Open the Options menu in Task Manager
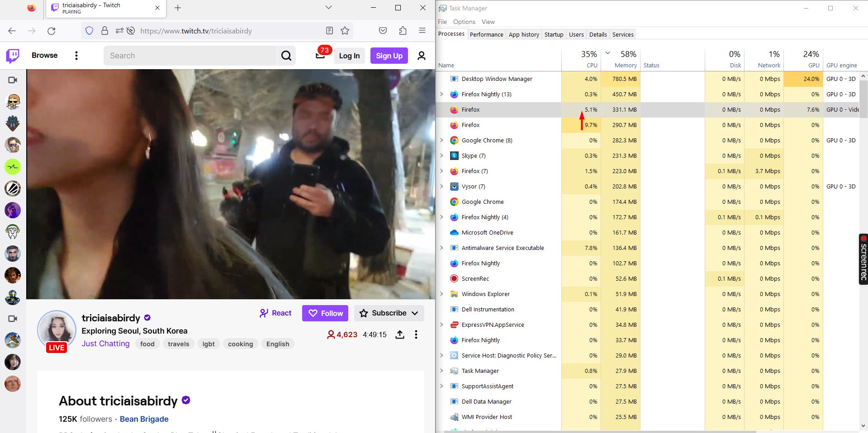Screen dimensions: 868x433 coord(464,21)
